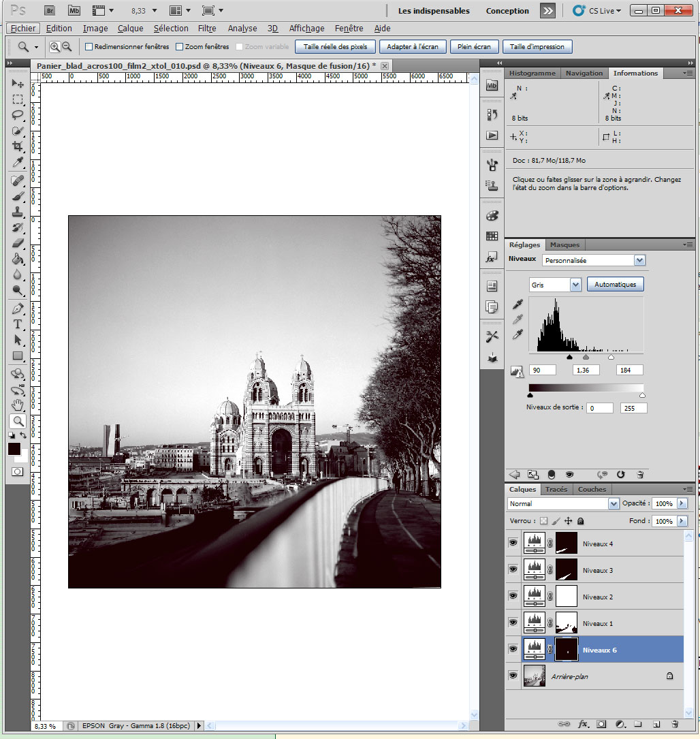Open Mini Bridge from the top bar
The width and height of the screenshot is (700, 739).
[x=74, y=10]
